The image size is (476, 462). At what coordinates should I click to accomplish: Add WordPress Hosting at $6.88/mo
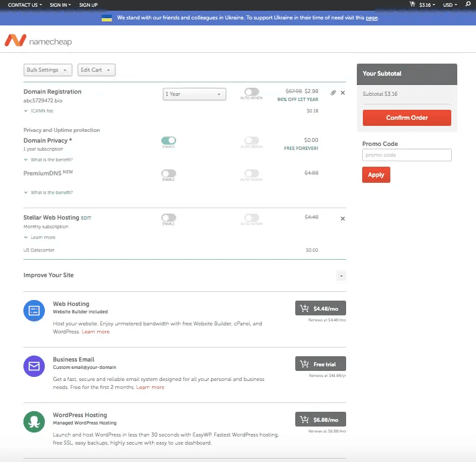coord(321,420)
